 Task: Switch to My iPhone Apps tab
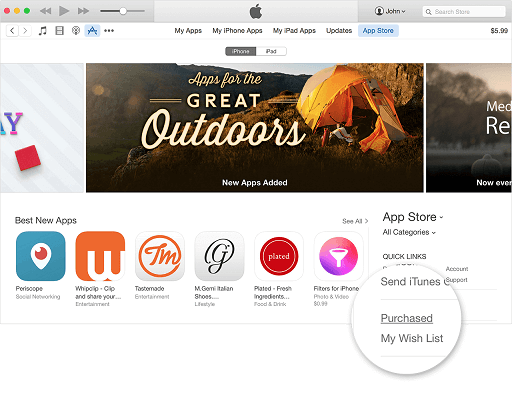tap(237, 31)
